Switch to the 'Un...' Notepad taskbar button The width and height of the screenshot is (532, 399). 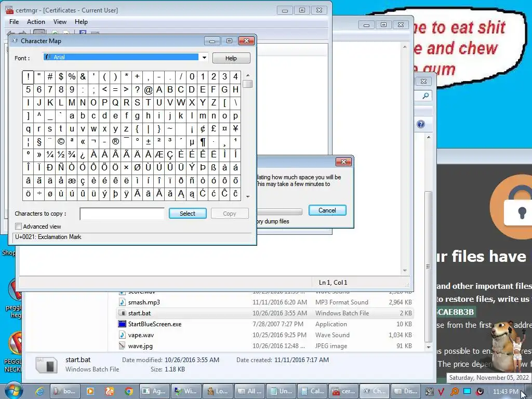[x=281, y=391]
